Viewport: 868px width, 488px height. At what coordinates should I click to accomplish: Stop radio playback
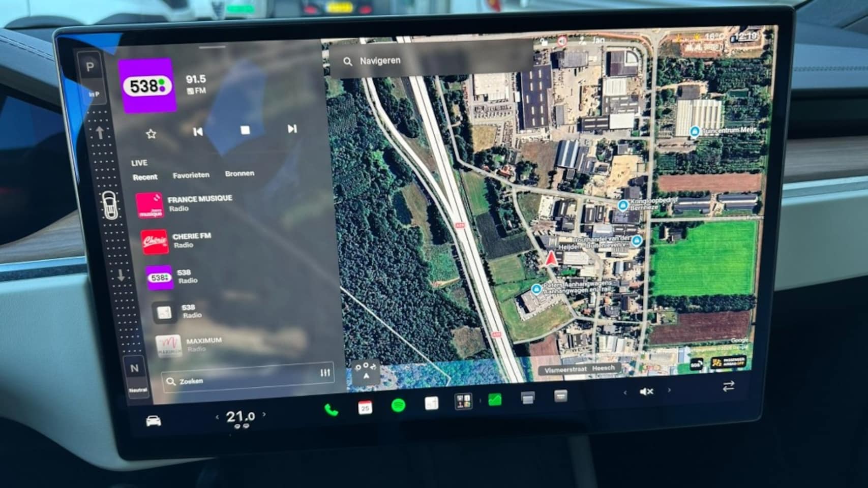point(245,130)
